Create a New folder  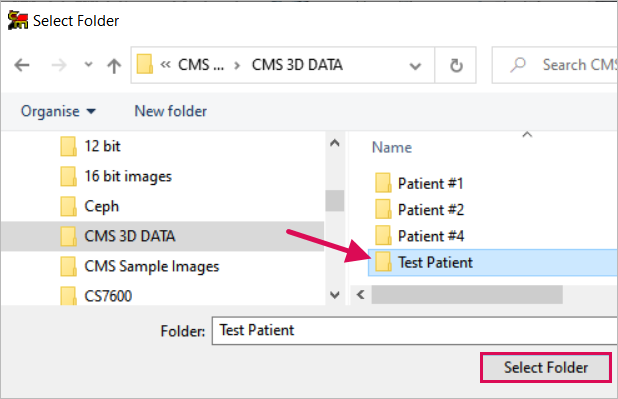pyautogui.click(x=170, y=111)
